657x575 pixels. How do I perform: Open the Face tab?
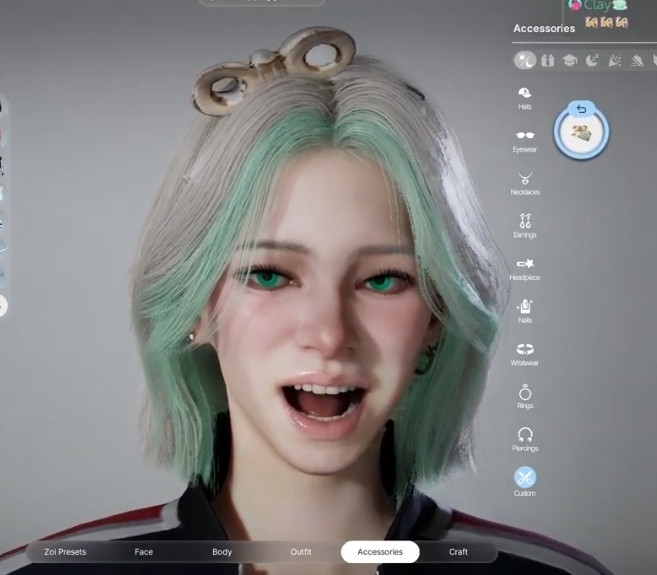[x=144, y=552]
